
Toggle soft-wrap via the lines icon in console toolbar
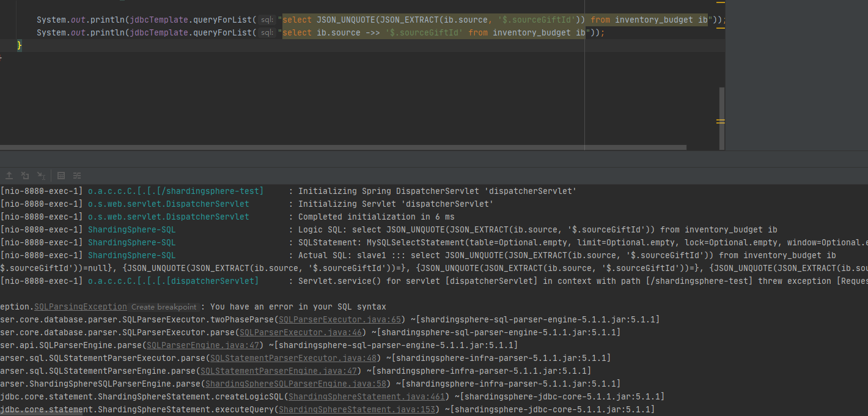(76, 176)
